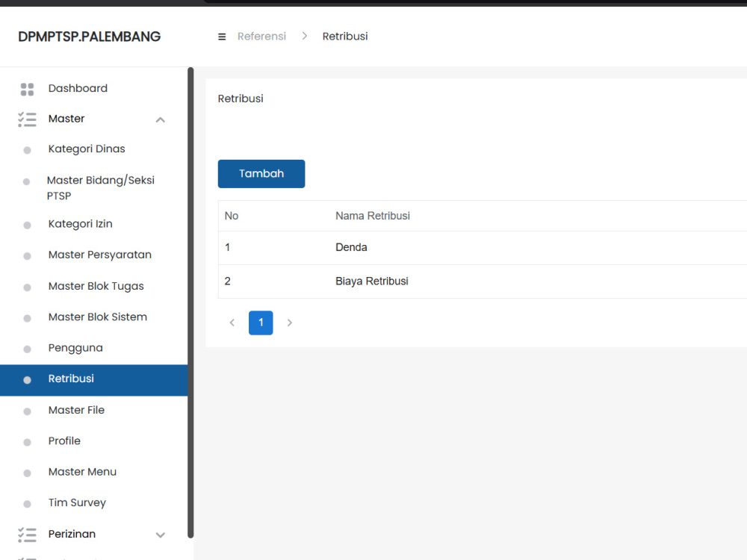Image resolution: width=747 pixels, height=560 pixels.
Task: Click the bullet dot beside Pengguna
Action: 27,349
